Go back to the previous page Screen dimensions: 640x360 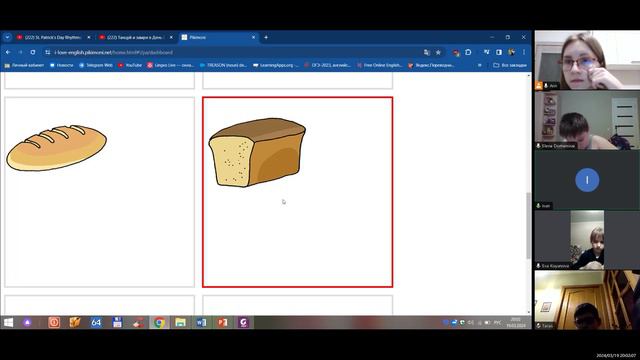coord(8,52)
